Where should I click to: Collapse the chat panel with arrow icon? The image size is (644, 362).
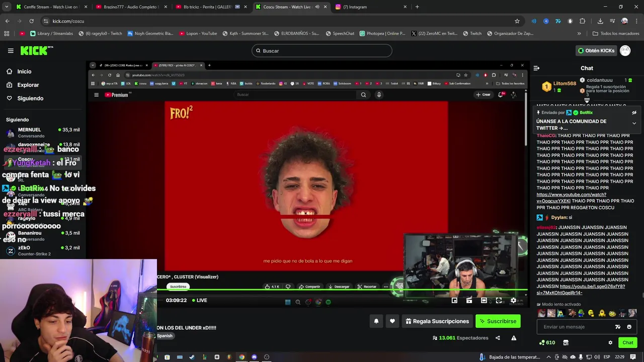pos(536,68)
